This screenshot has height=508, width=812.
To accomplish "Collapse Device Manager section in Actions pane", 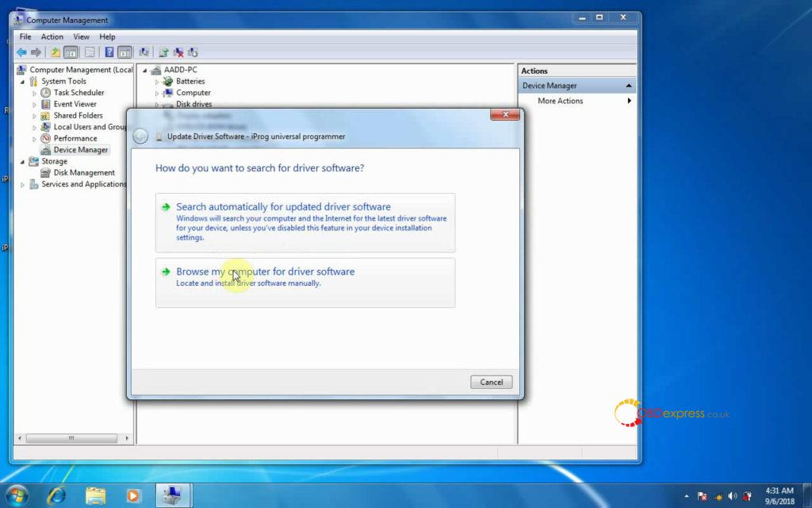I will (629, 86).
